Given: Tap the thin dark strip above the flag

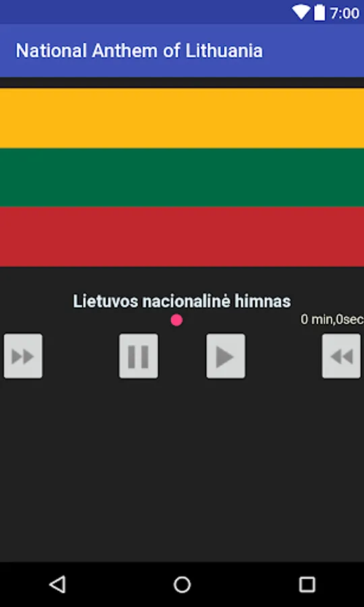Looking at the screenshot, I should pos(182,82).
